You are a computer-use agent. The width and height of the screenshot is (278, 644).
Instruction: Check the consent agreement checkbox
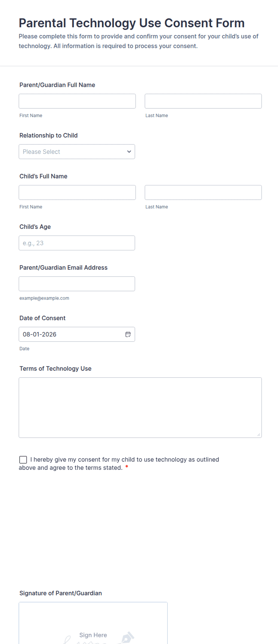click(23, 460)
